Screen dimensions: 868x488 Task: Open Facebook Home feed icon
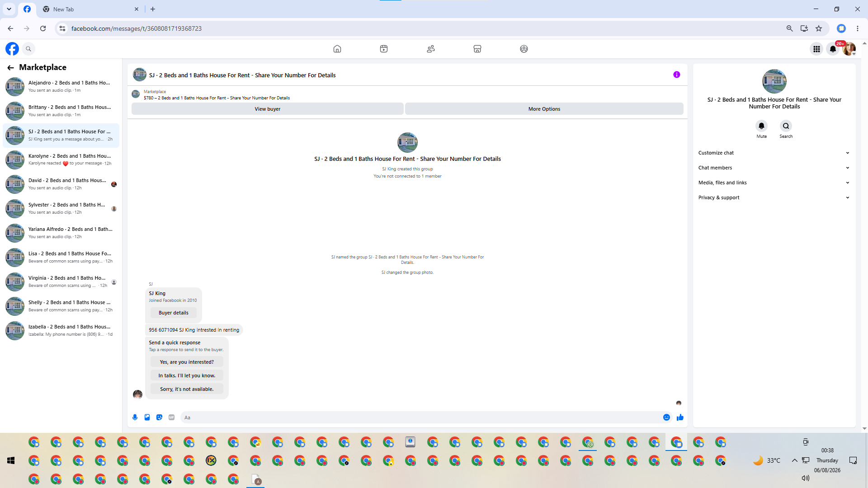pos(337,49)
